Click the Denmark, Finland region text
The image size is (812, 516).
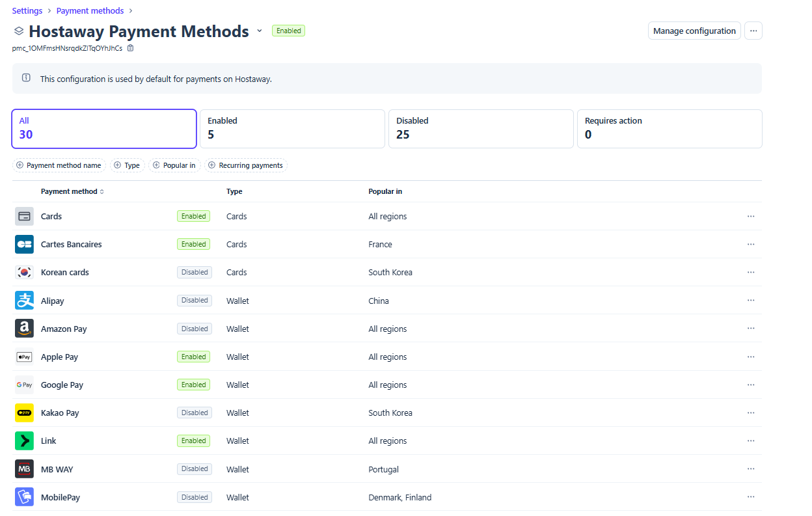[x=399, y=497]
